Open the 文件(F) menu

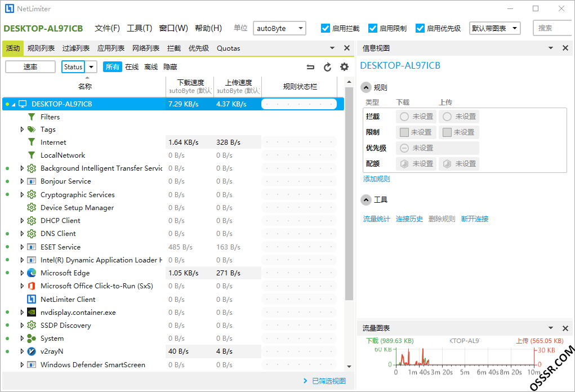(107, 28)
